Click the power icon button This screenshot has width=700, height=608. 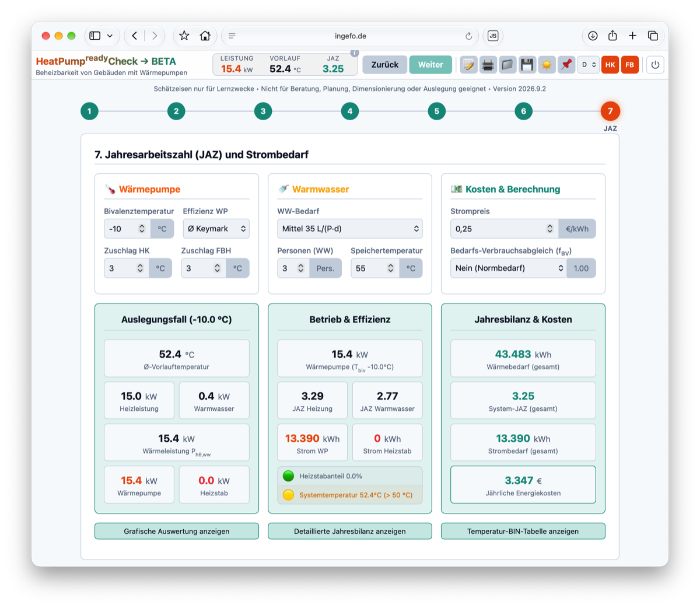point(655,65)
